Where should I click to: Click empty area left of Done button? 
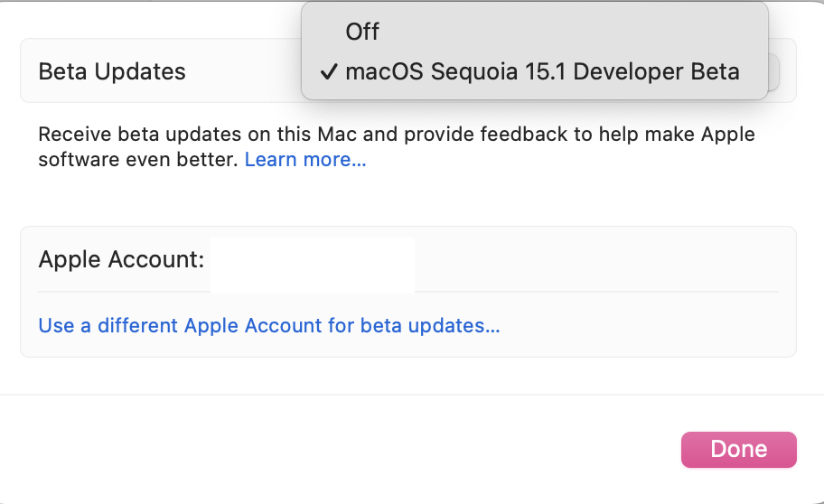[x=452, y=450]
